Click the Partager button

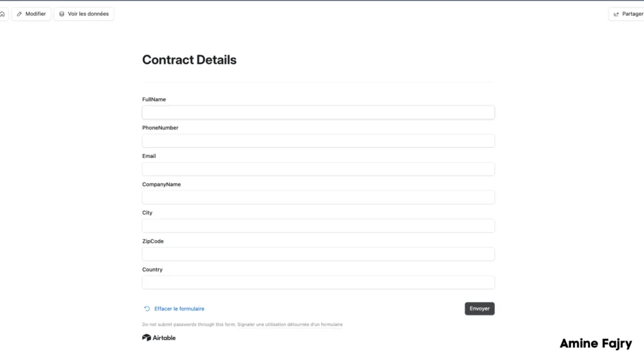coord(627,14)
